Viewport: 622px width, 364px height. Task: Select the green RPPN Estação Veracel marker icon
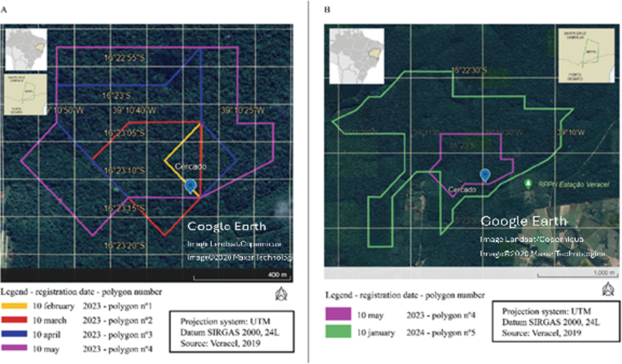528,184
